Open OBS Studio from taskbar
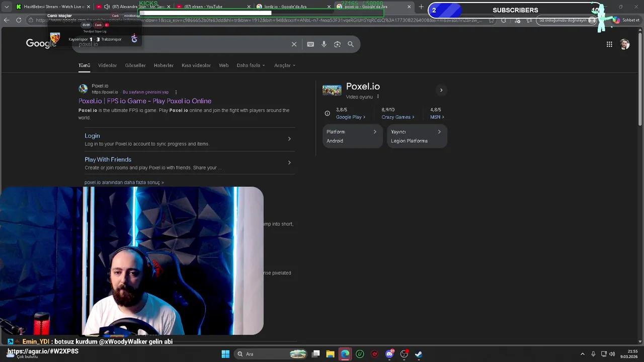 (x=404, y=354)
